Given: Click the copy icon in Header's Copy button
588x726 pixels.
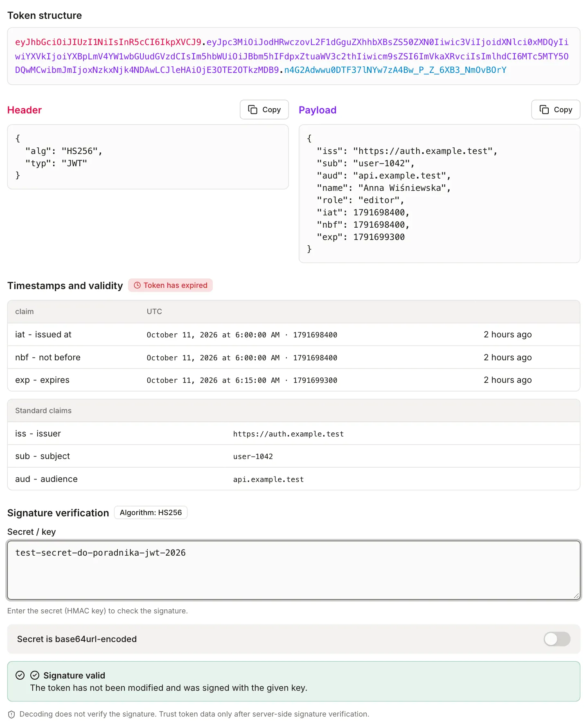Looking at the screenshot, I should pyautogui.click(x=253, y=110).
